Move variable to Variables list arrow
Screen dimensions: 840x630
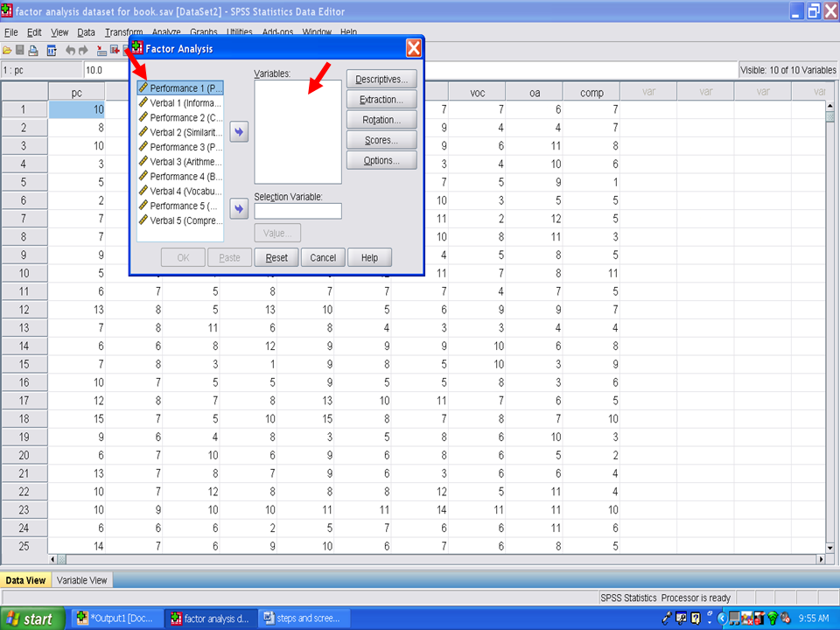239,131
